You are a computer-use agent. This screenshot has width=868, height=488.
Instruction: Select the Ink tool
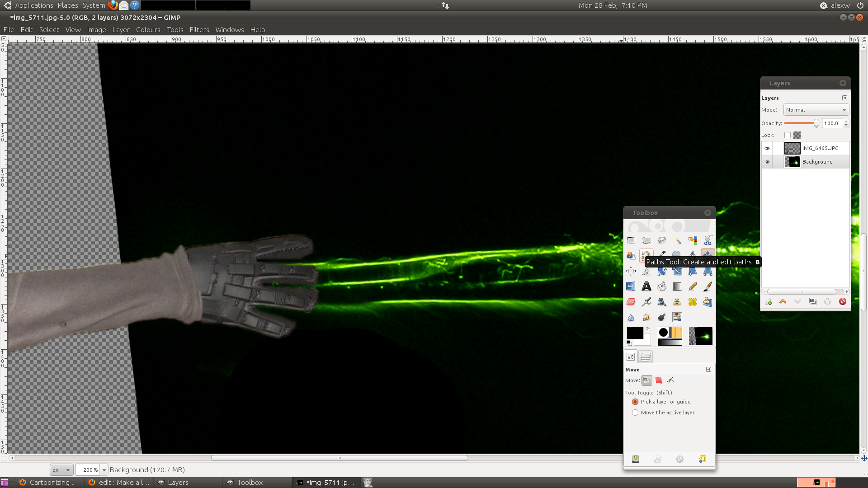pos(662,302)
